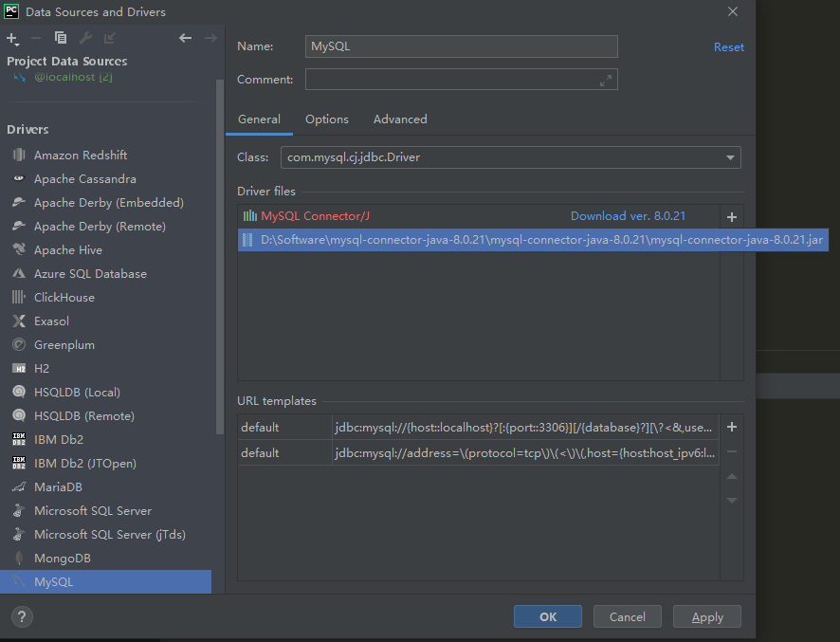Image resolution: width=840 pixels, height=642 pixels.
Task: Switch to the Options tab
Action: (327, 119)
